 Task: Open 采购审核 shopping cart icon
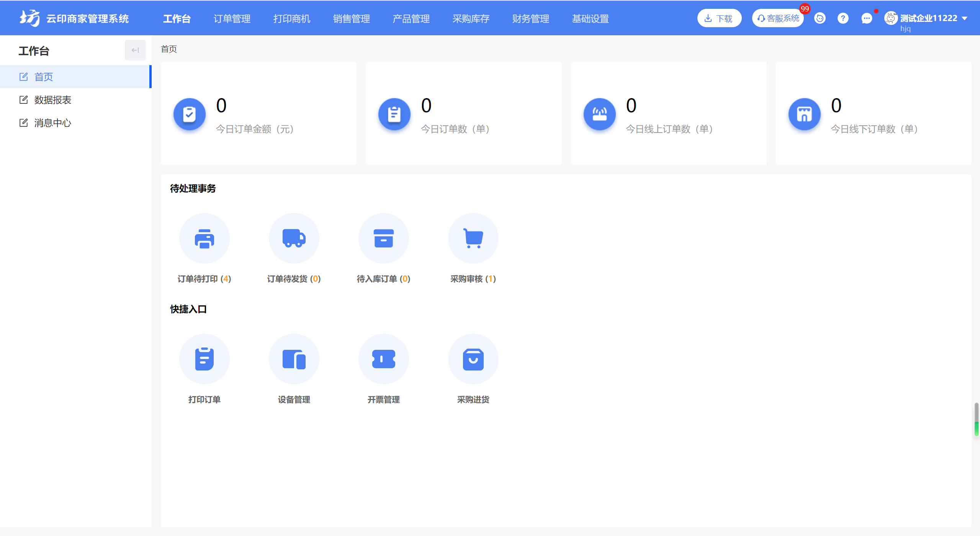(473, 238)
